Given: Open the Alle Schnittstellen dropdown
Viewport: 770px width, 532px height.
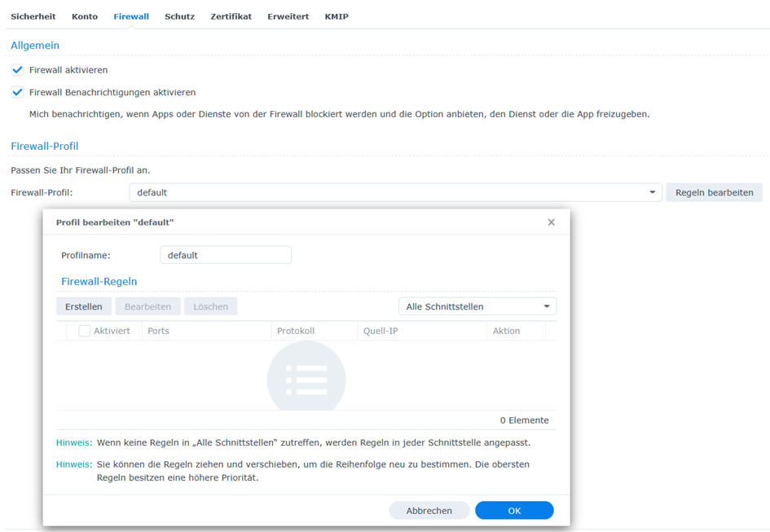Looking at the screenshot, I should pos(477,306).
